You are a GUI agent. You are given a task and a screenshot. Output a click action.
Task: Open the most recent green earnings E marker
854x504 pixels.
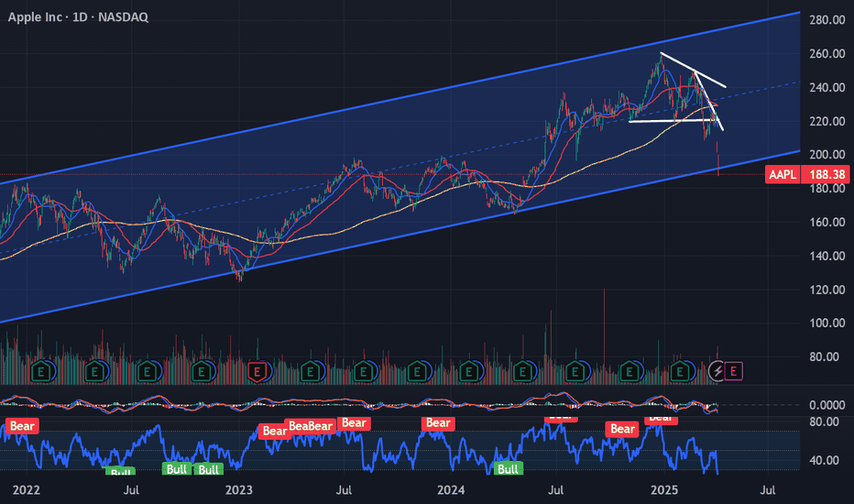680,372
